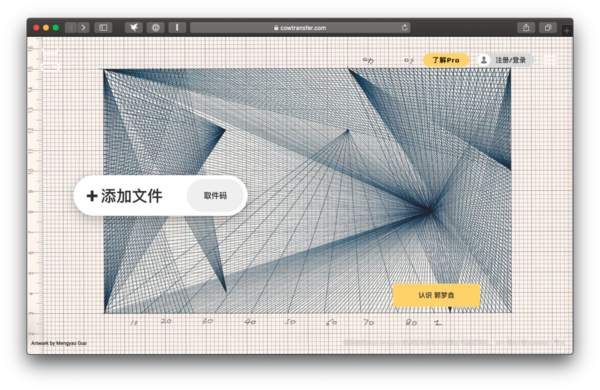Click the red close window button
The height and width of the screenshot is (390, 600).
tap(36, 28)
